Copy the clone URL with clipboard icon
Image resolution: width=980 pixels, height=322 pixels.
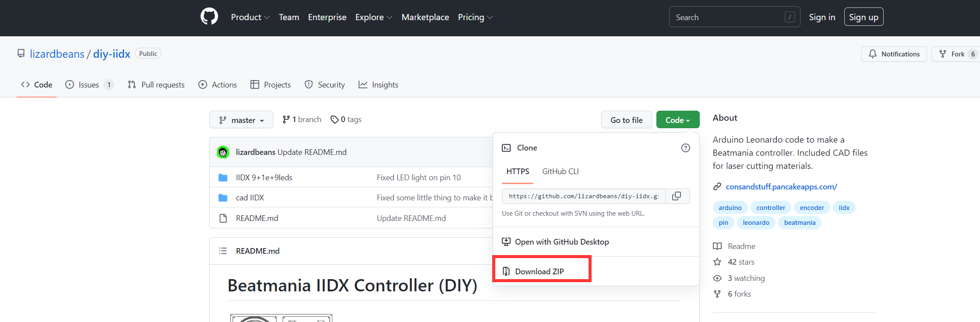click(x=677, y=196)
